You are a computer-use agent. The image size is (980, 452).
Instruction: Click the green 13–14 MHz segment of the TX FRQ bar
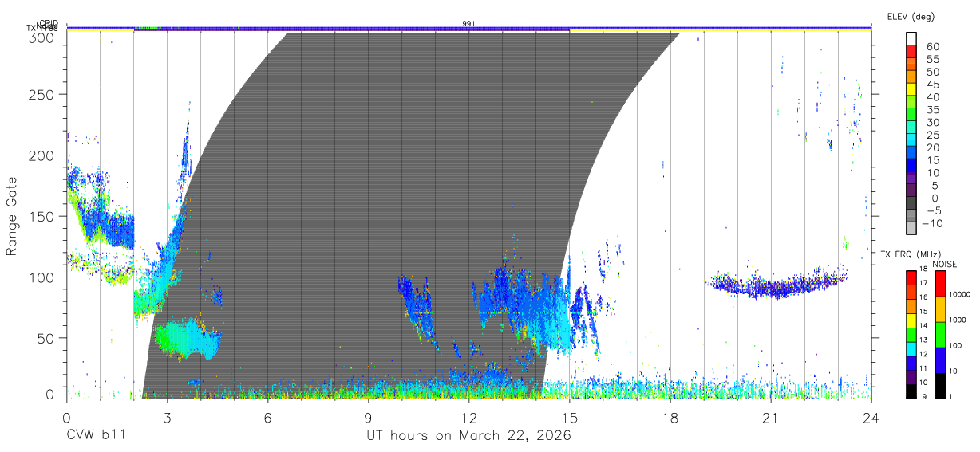[x=911, y=333]
